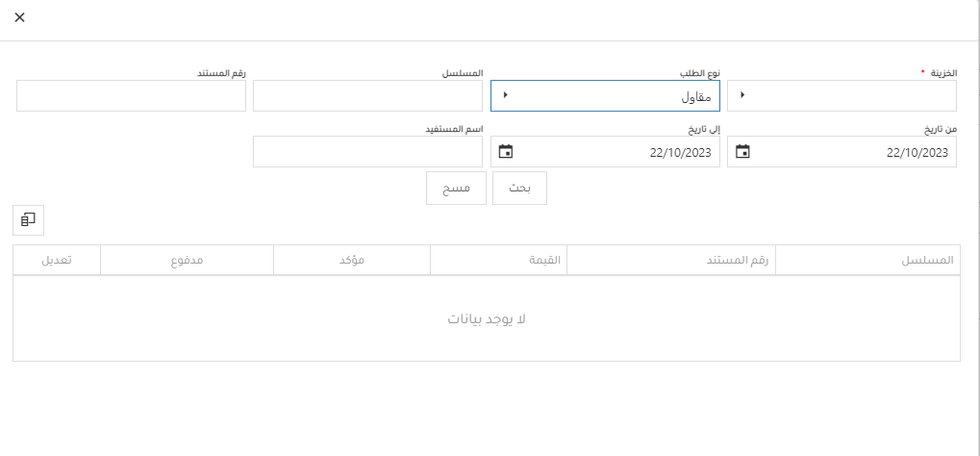Click the اسم المستفيد text field
Viewport: 980px width, 456px height.
[367, 152]
